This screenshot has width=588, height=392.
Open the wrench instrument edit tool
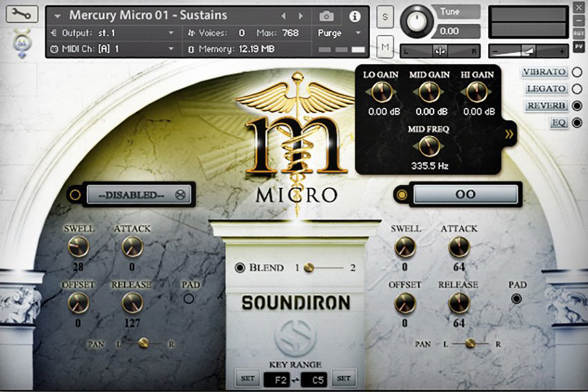pyautogui.click(x=22, y=14)
